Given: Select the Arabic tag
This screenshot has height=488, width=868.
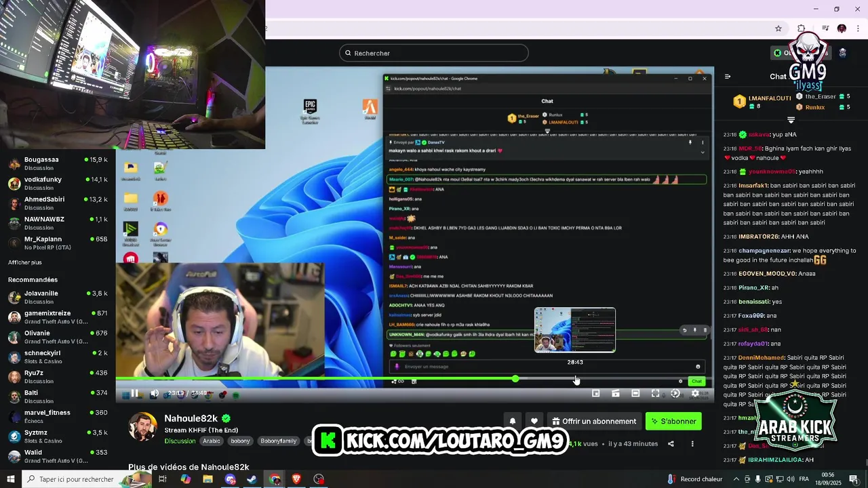Looking at the screenshot, I should pos(212,441).
